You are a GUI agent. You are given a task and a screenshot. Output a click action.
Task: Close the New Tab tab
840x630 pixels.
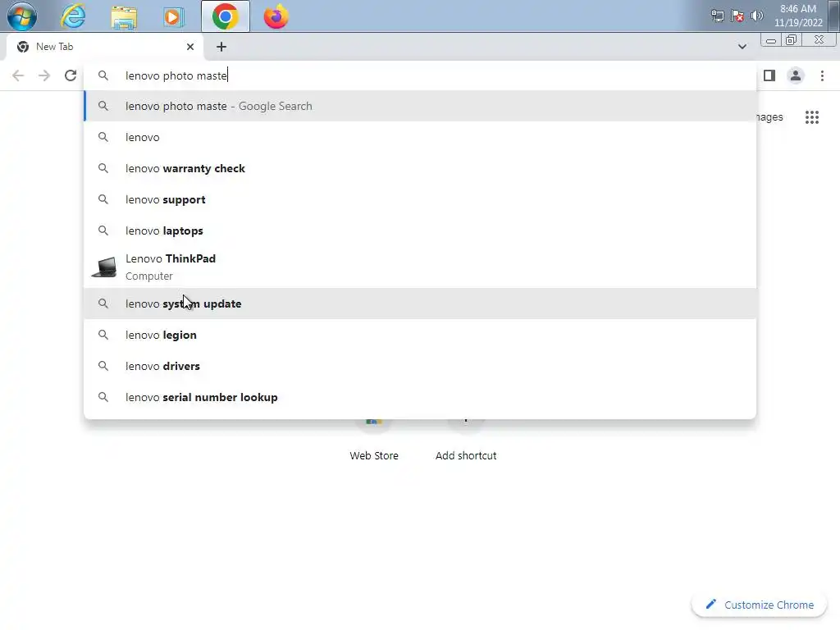(190, 47)
